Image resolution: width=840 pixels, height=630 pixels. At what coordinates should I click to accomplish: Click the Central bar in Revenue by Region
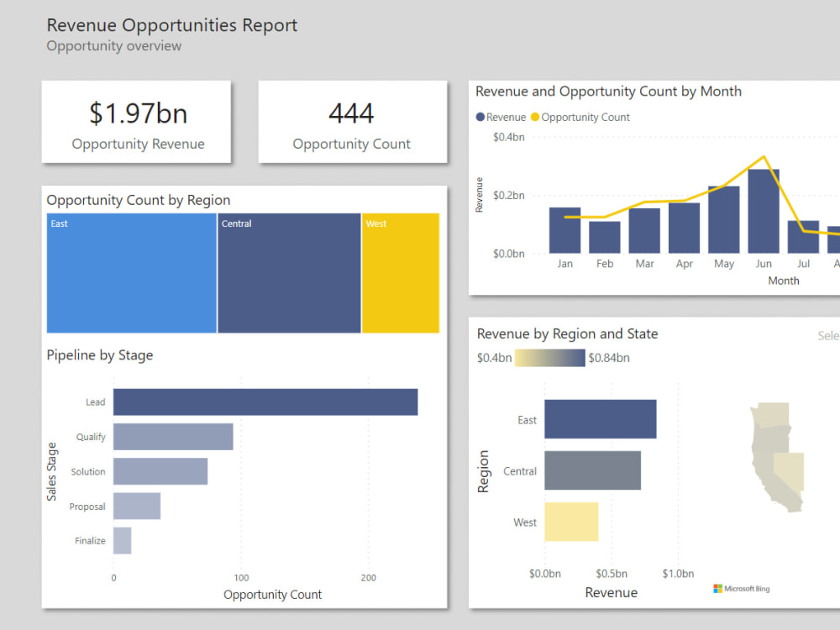pyautogui.click(x=593, y=470)
